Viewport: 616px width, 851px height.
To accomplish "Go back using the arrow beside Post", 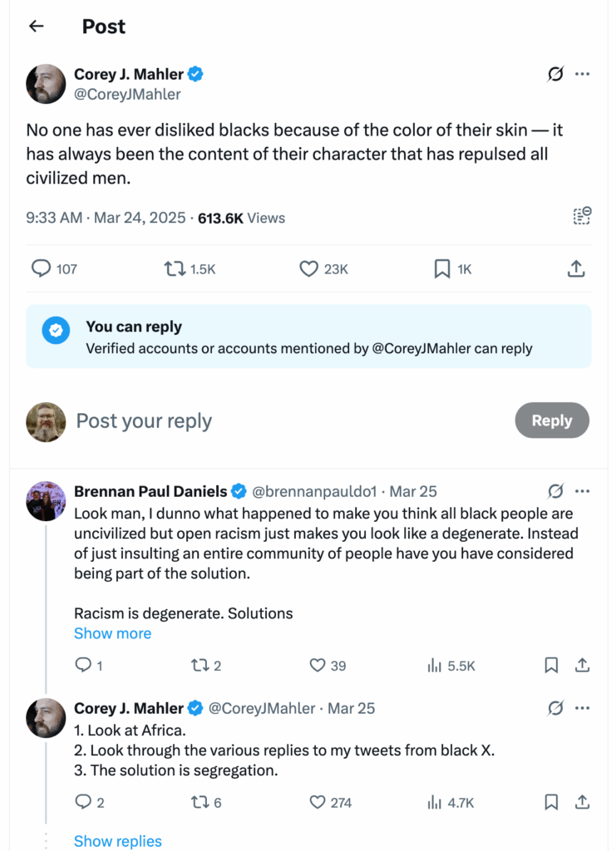I will [x=36, y=27].
